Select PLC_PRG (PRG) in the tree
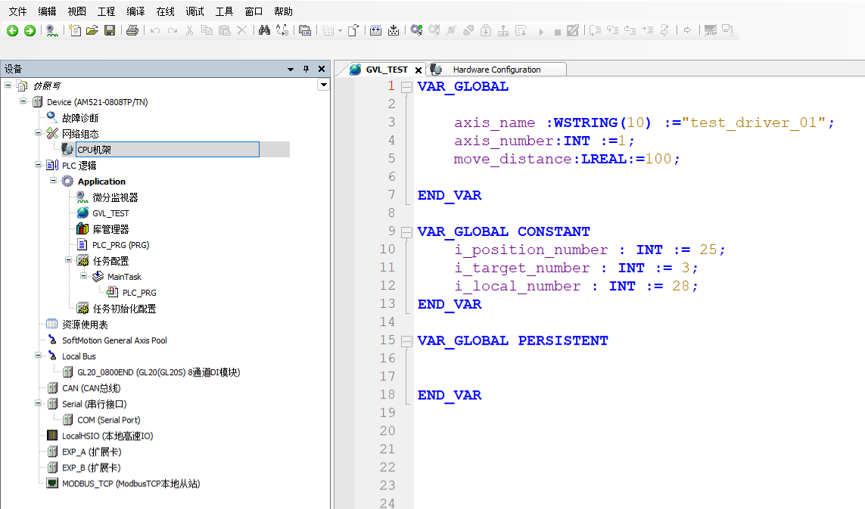 [120, 245]
